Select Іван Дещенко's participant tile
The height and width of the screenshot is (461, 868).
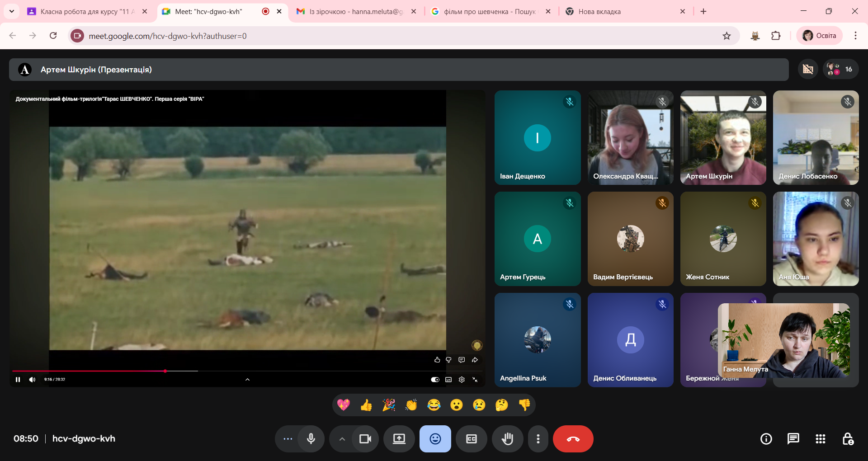538,137
